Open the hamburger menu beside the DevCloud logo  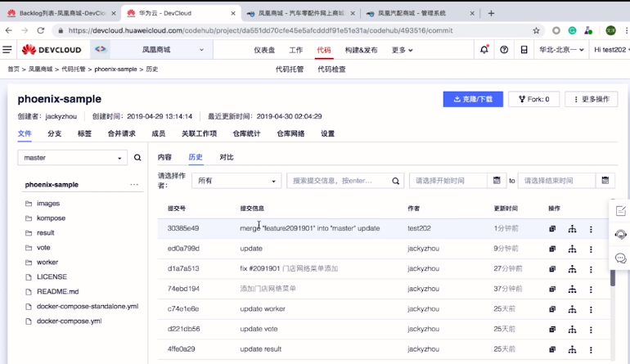coord(7,50)
